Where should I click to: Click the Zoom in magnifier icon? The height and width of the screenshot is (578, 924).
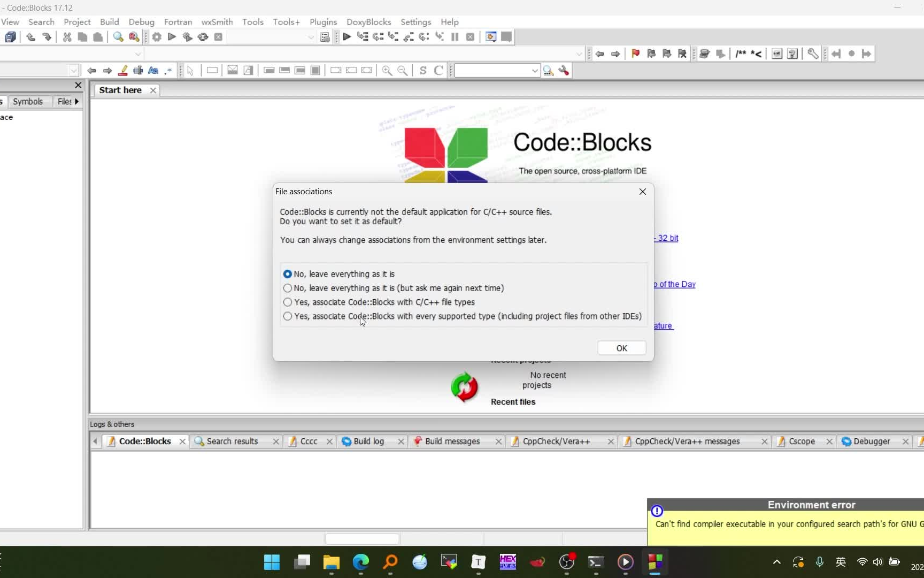[x=387, y=71]
